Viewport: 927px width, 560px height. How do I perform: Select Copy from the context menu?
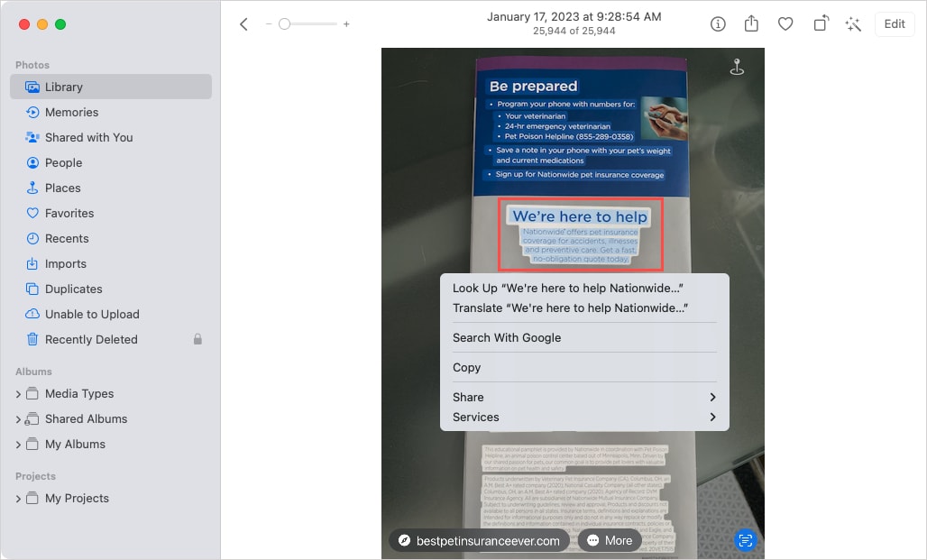pos(466,367)
